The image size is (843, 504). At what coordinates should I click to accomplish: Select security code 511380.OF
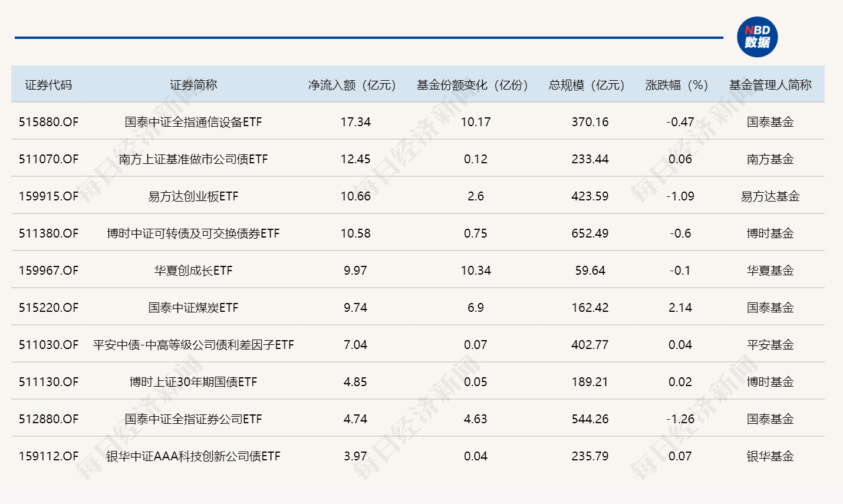pyautogui.click(x=48, y=233)
